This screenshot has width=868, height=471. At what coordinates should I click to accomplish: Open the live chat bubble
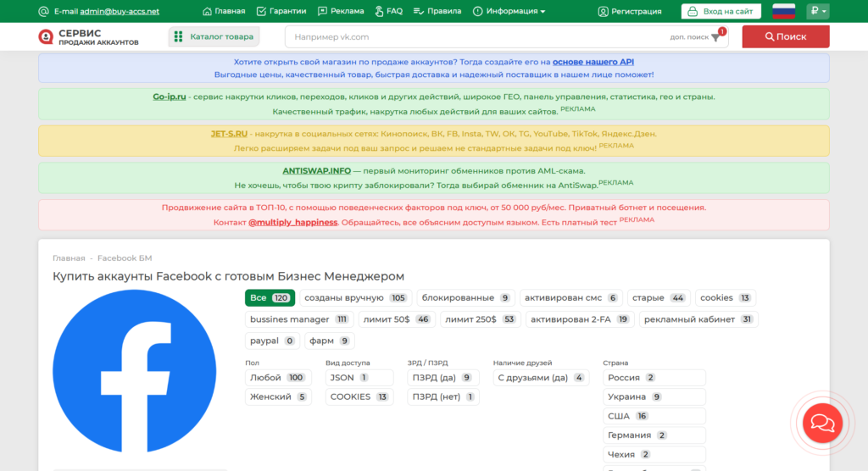pos(822,424)
